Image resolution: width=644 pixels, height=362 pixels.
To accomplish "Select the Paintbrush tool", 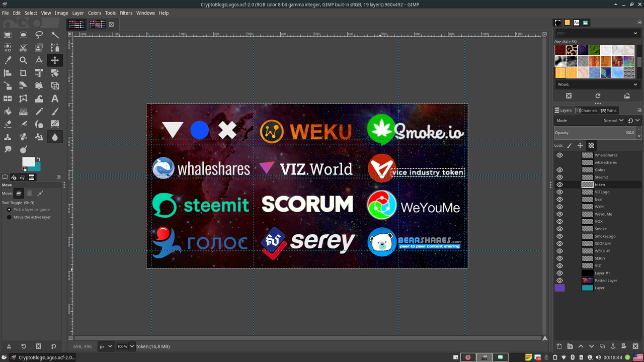I will pos(55,111).
